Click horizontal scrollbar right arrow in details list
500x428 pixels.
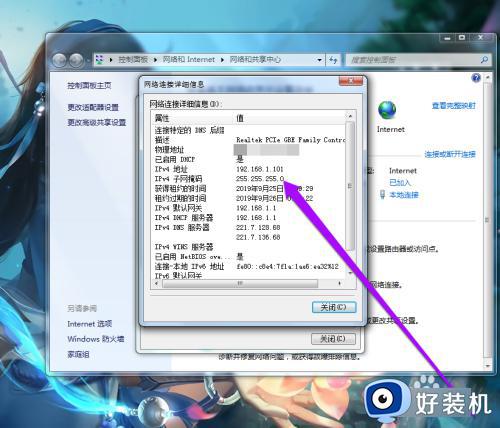coord(340,283)
